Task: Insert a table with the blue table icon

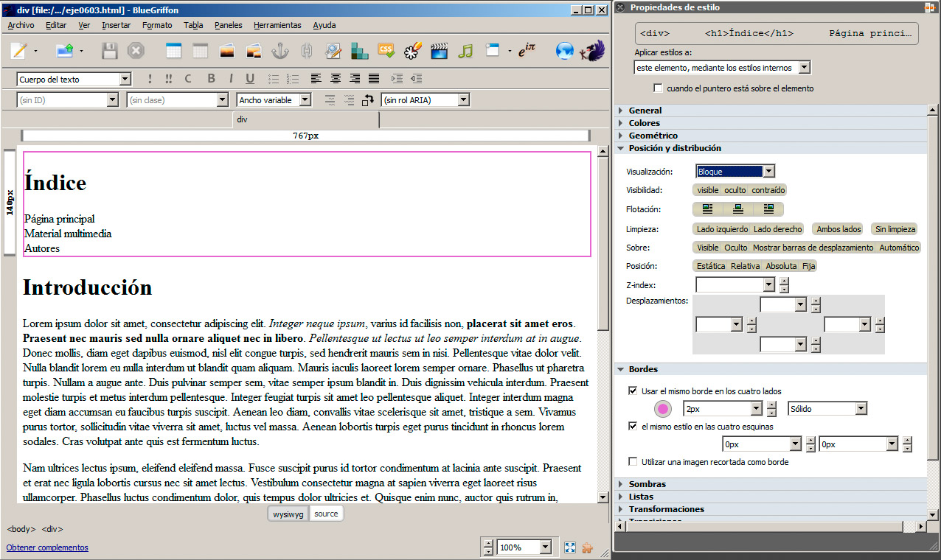Action: point(174,51)
